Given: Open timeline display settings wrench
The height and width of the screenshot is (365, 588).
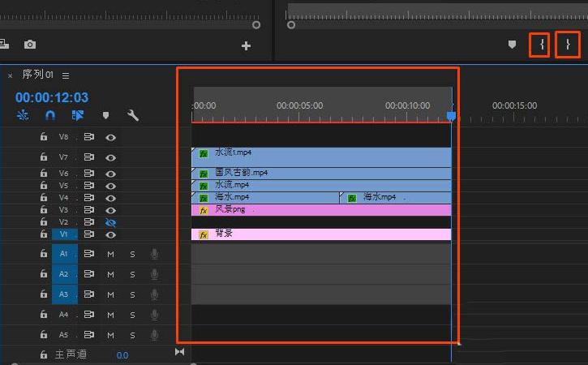Looking at the screenshot, I should 133,115.
